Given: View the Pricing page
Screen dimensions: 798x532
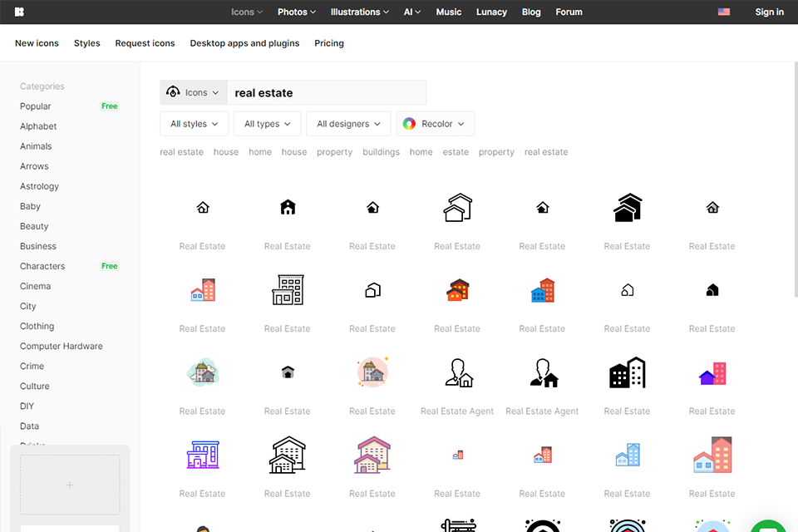Looking at the screenshot, I should [329, 43].
